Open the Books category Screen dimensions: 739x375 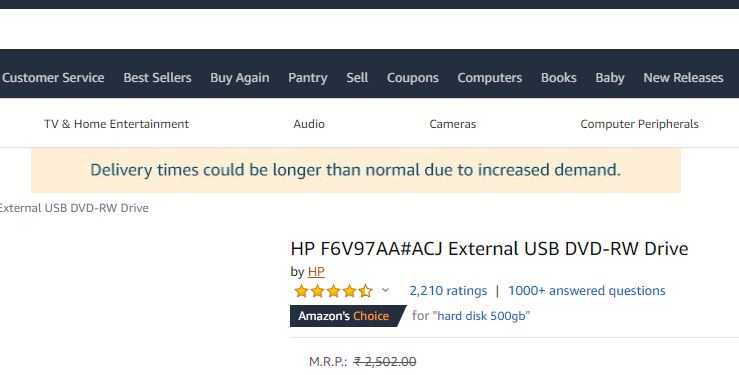click(558, 78)
